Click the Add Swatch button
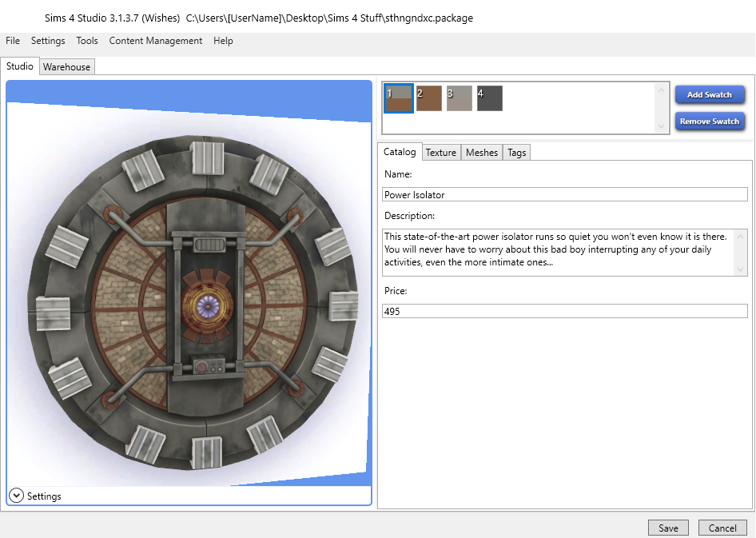The image size is (756, 538). pos(710,94)
